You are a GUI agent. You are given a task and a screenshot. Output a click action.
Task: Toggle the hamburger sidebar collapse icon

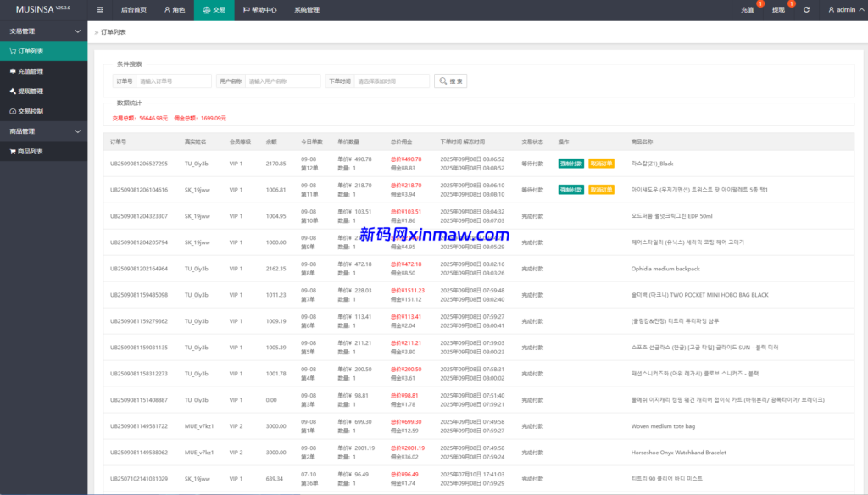[100, 10]
